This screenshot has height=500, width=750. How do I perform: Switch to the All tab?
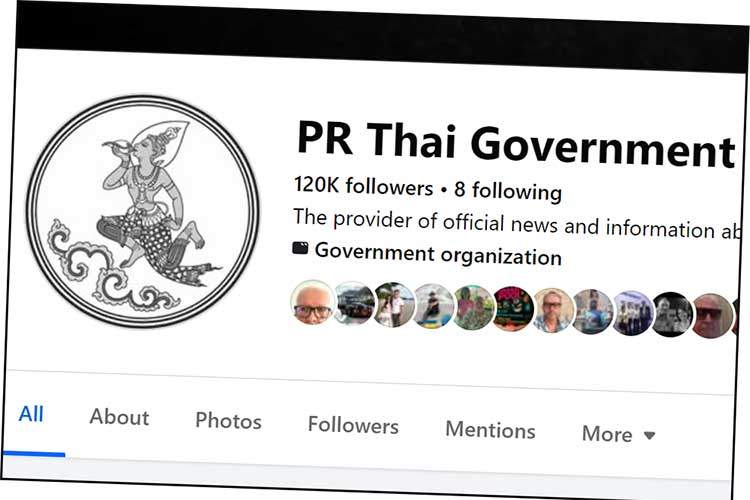pyautogui.click(x=31, y=414)
